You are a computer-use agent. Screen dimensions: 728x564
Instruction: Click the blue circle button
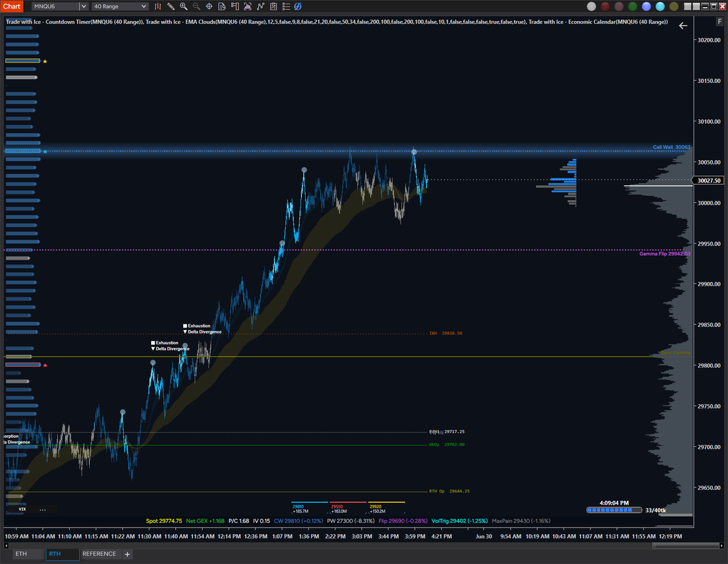647,6
